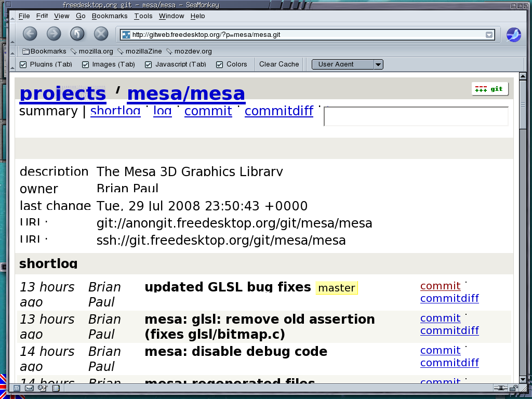Image resolution: width=532 pixels, height=399 pixels.
Task: Click the SeaMonkey throbber logo
Action: point(513,35)
